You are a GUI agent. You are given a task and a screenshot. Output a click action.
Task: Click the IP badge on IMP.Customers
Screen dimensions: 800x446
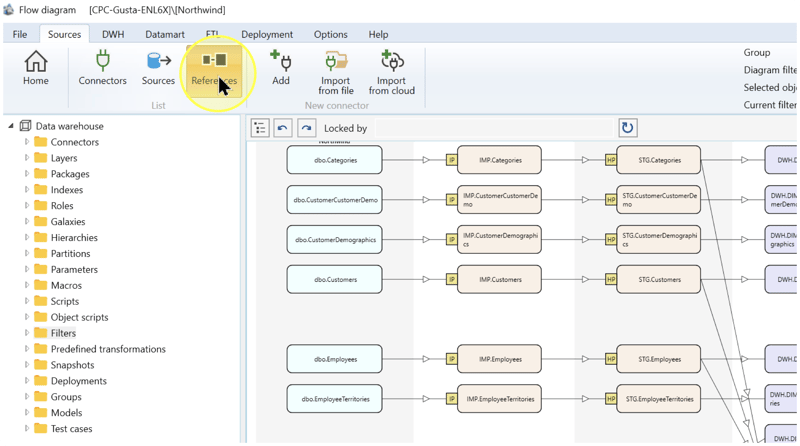[x=452, y=280]
